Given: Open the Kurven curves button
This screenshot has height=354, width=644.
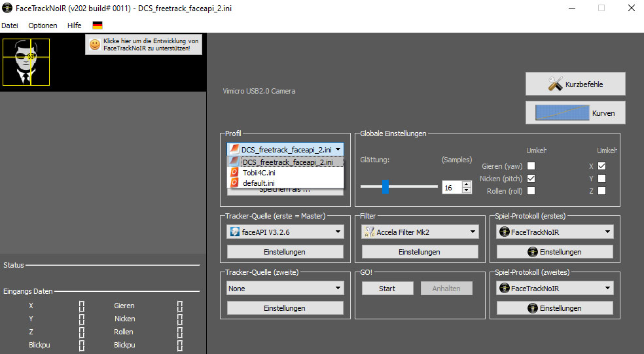Looking at the screenshot, I should (575, 113).
